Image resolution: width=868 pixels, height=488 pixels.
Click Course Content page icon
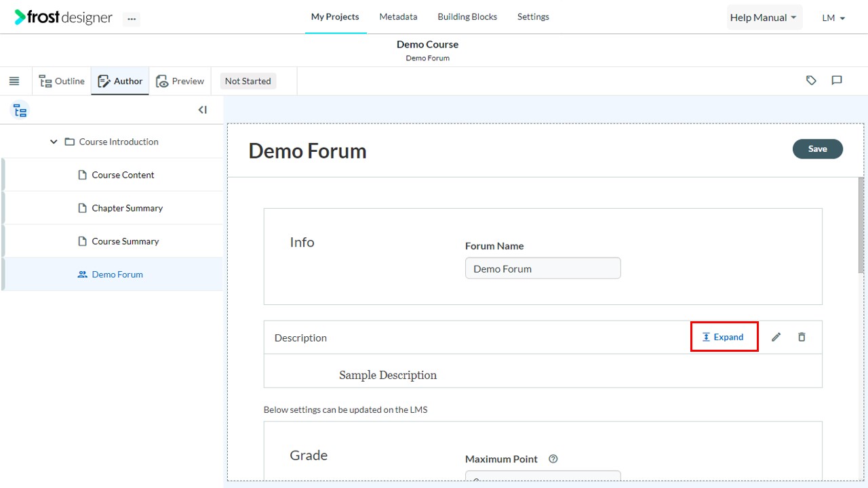[x=83, y=175]
